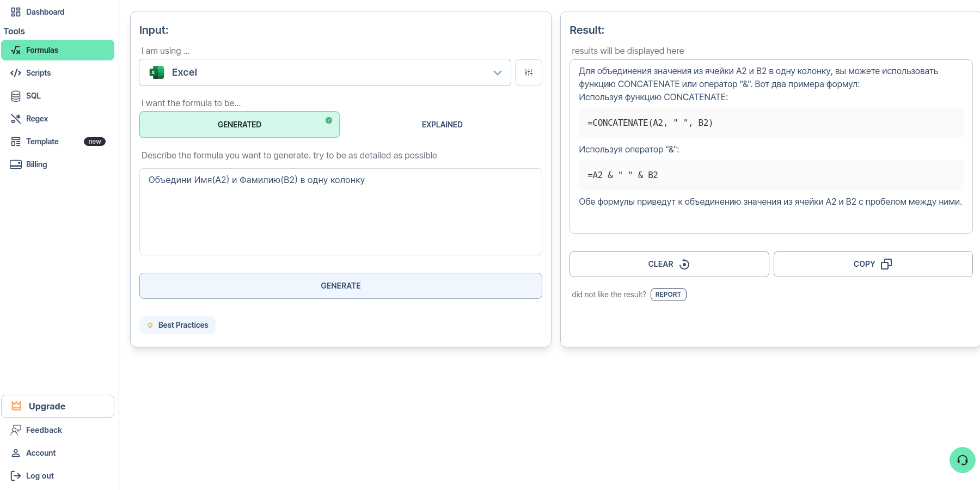Clear the result output
980x490 pixels.
(x=669, y=264)
